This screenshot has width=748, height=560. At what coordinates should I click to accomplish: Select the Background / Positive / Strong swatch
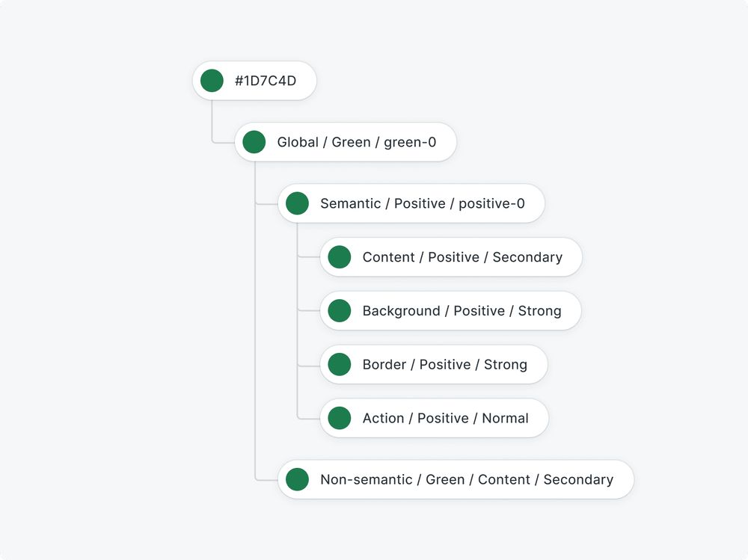click(x=340, y=311)
